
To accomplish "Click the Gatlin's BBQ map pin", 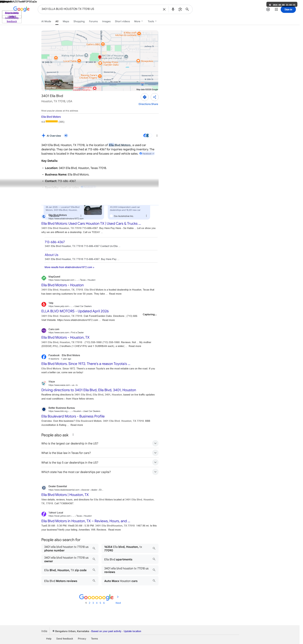I will 102,44.
